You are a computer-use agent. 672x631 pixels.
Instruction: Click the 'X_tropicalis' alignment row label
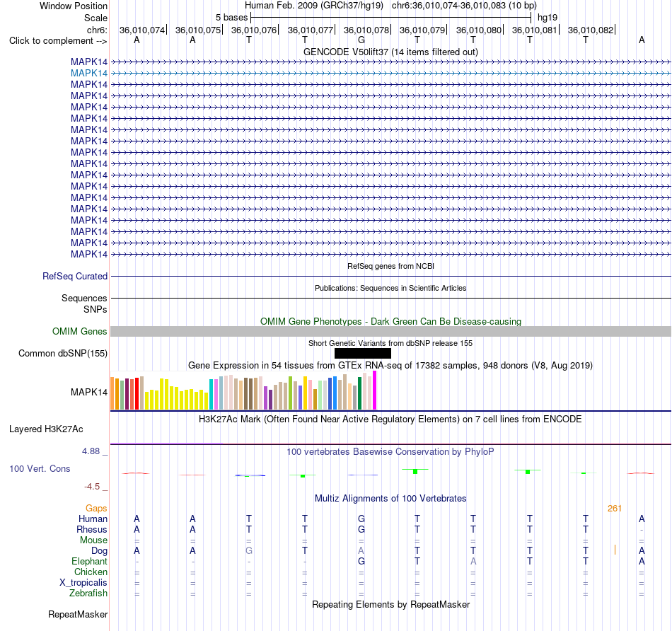(83, 583)
